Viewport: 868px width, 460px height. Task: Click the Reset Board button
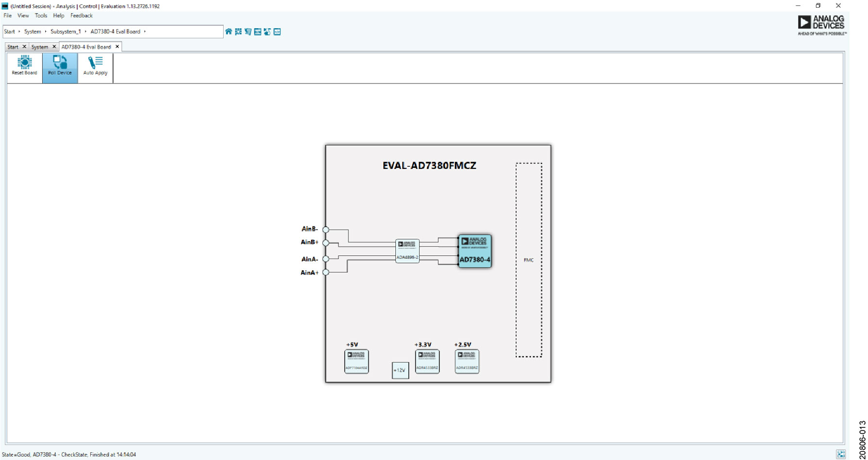(24, 66)
